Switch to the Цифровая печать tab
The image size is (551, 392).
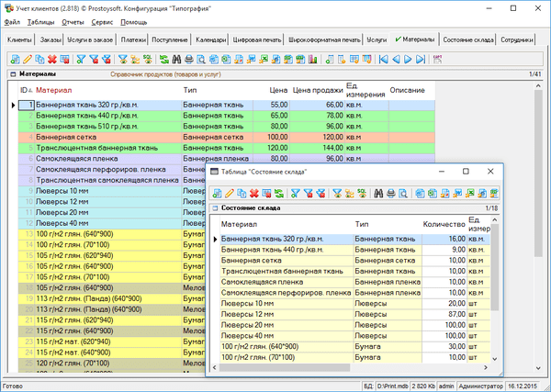pos(257,40)
